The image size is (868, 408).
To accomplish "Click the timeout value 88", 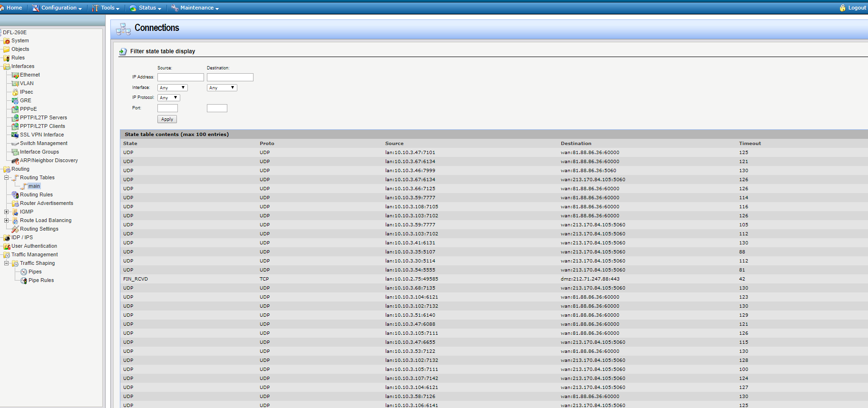I will click(x=742, y=252).
